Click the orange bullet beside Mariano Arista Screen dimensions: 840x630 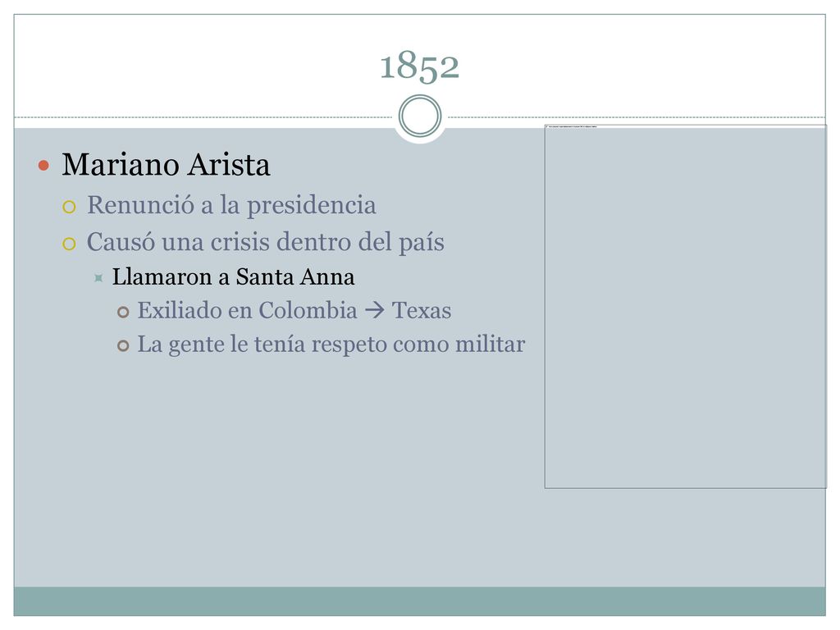44,166
